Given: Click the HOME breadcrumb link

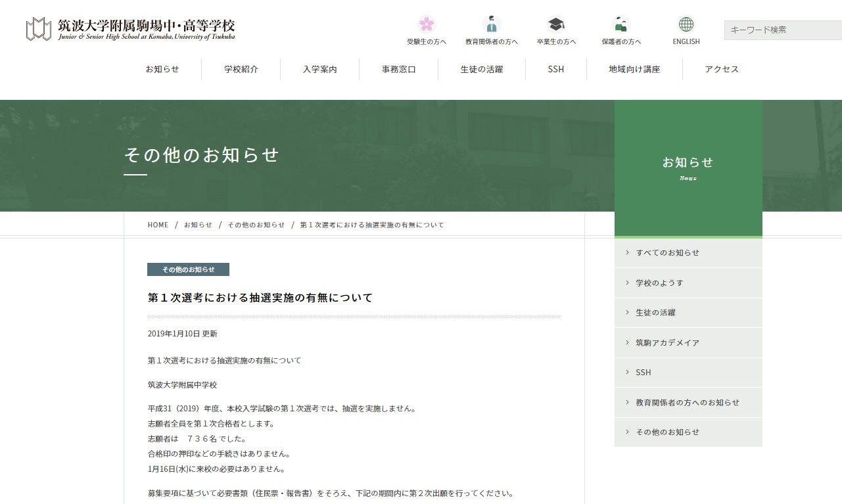Looking at the screenshot, I should click(158, 225).
